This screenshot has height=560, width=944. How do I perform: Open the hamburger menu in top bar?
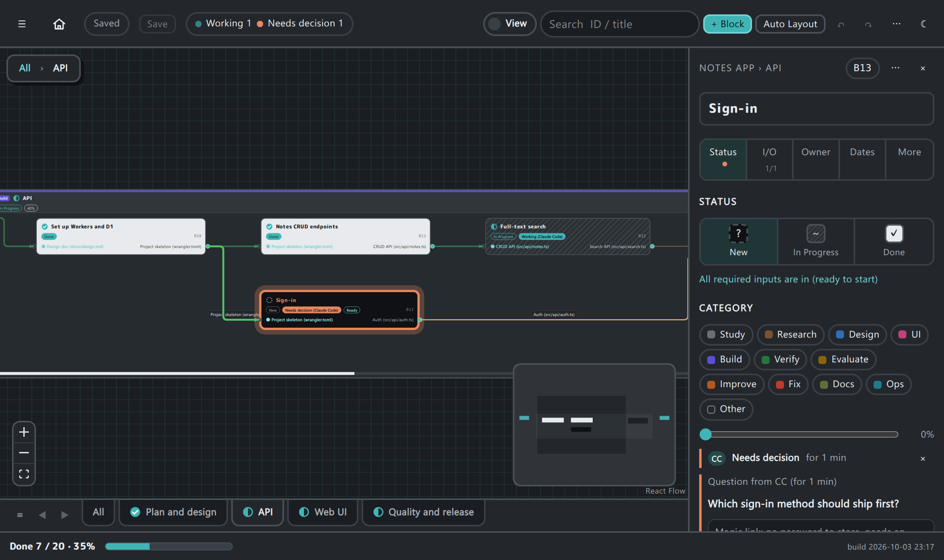[x=22, y=24]
